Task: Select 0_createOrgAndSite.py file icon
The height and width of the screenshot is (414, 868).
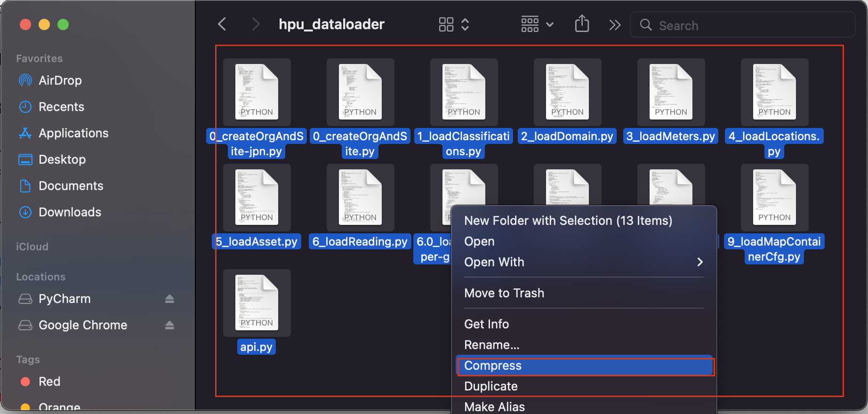Action: pyautogui.click(x=361, y=92)
